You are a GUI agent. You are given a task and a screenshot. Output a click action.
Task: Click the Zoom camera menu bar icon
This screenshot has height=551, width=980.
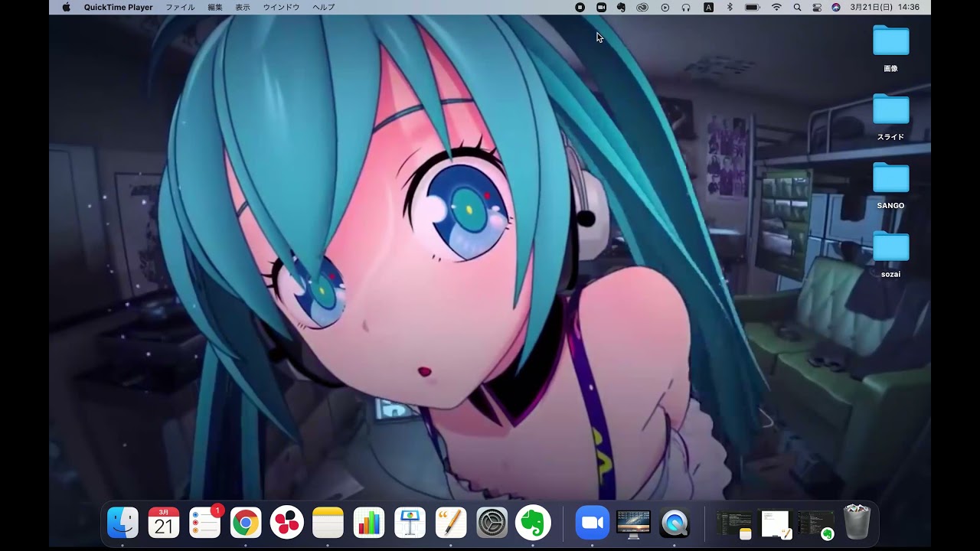pos(601,7)
